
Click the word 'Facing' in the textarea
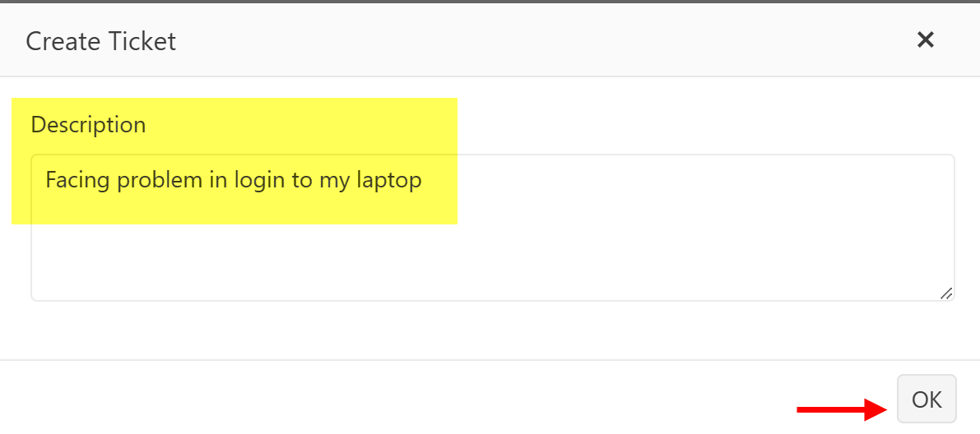(77, 180)
